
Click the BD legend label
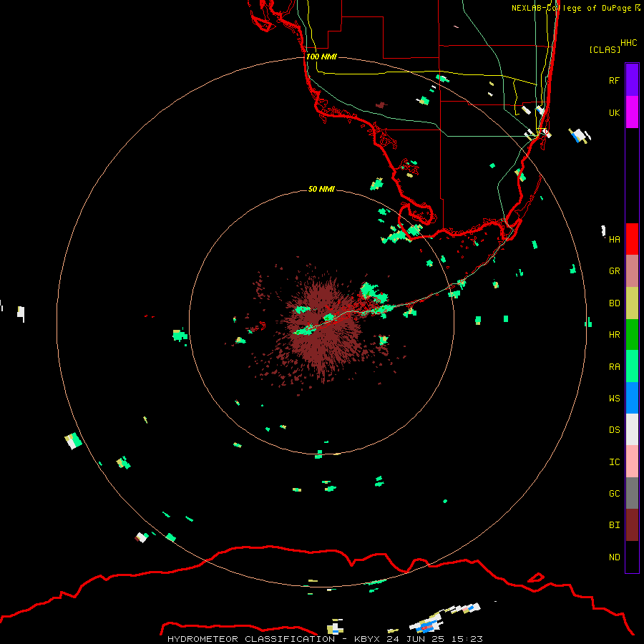(614, 303)
